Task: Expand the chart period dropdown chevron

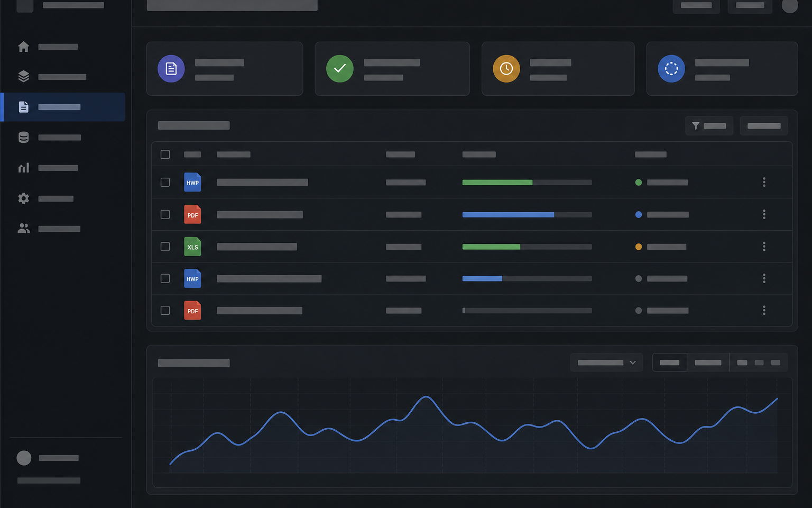Action: (632, 362)
